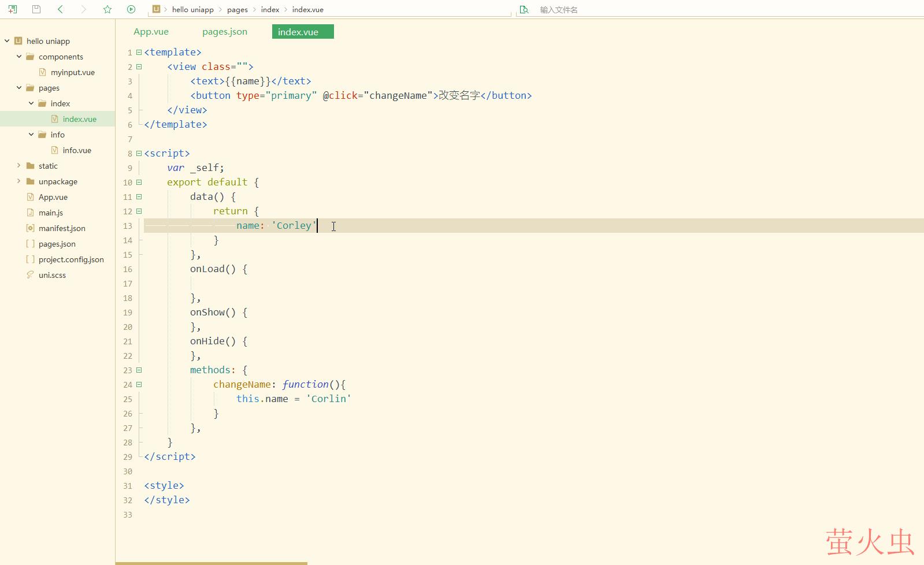Fold the methods block at line 23
The image size is (924, 565).
139,370
